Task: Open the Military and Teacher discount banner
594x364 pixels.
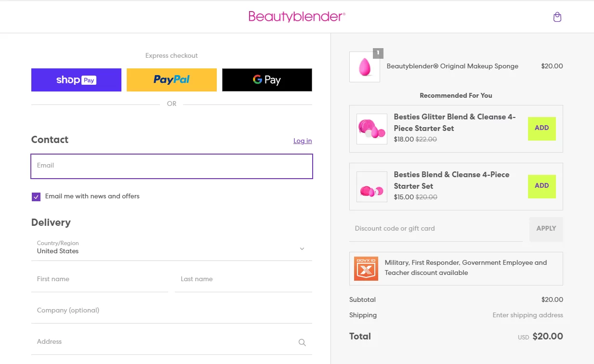Action: tap(456, 268)
